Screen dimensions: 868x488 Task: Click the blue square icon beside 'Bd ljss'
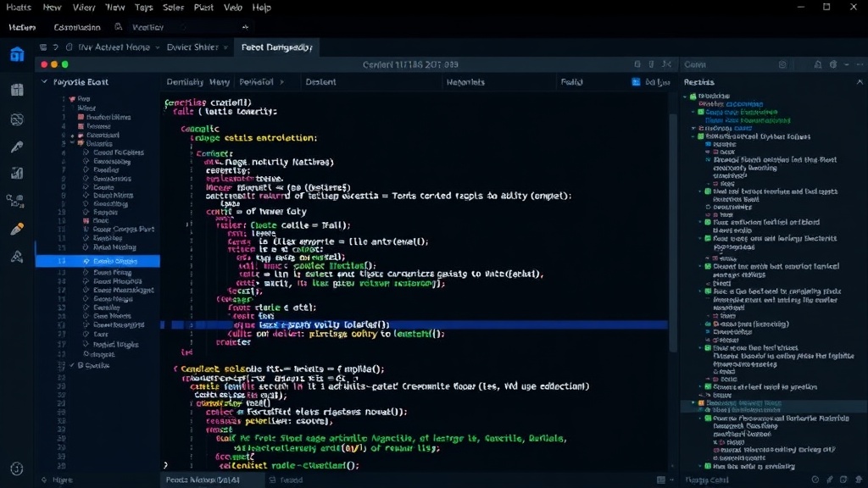pos(636,82)
